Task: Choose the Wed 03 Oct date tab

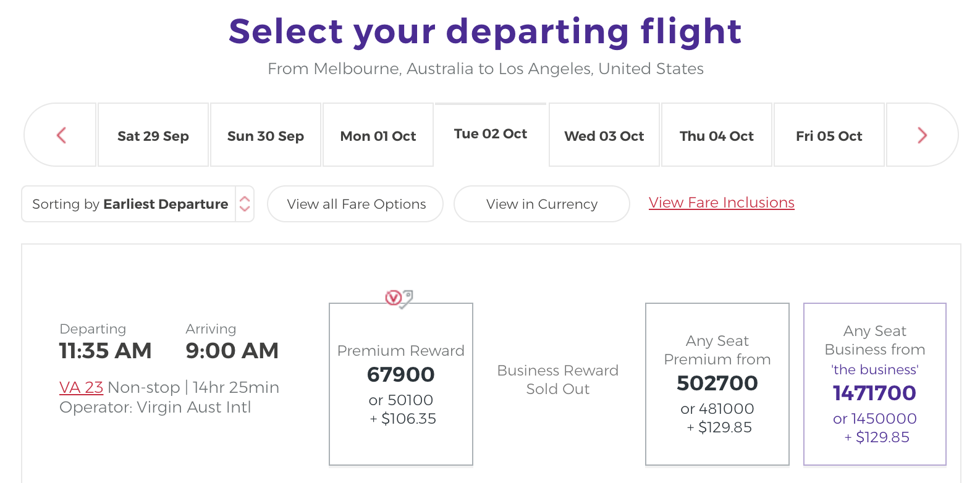Action: pyautogui.click(x=604, y=135)
